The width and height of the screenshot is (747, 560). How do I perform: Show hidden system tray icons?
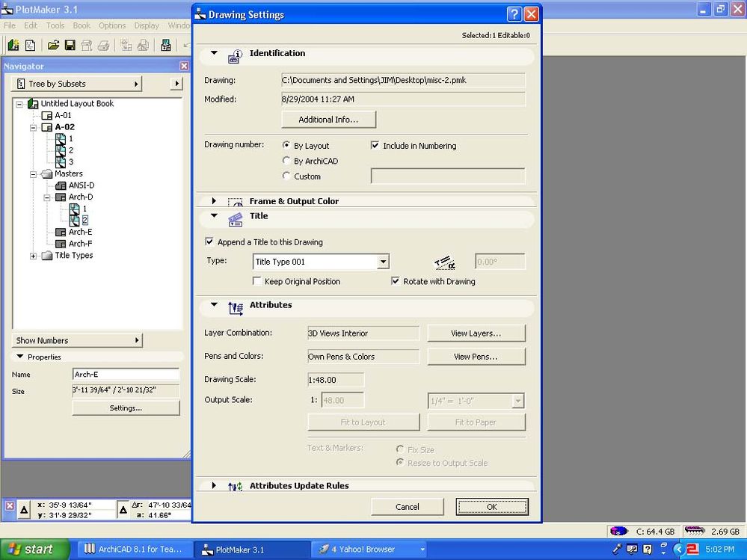679,550
